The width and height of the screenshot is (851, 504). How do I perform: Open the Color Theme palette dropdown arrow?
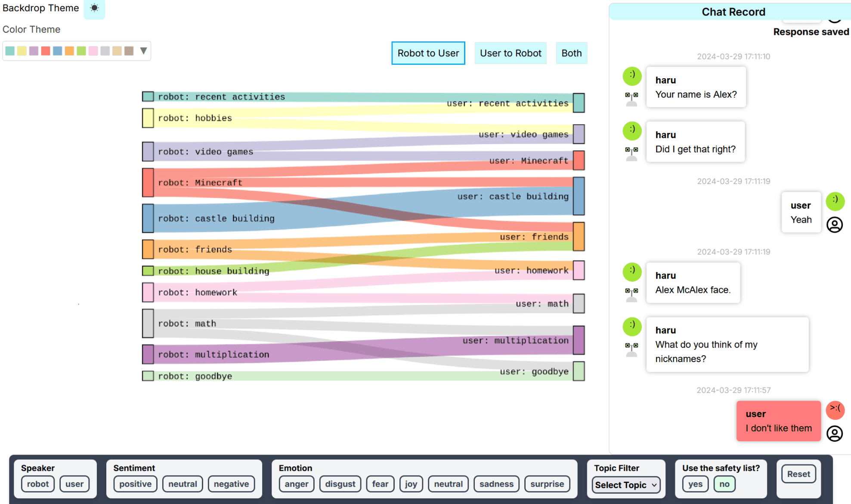pos(143,51)
